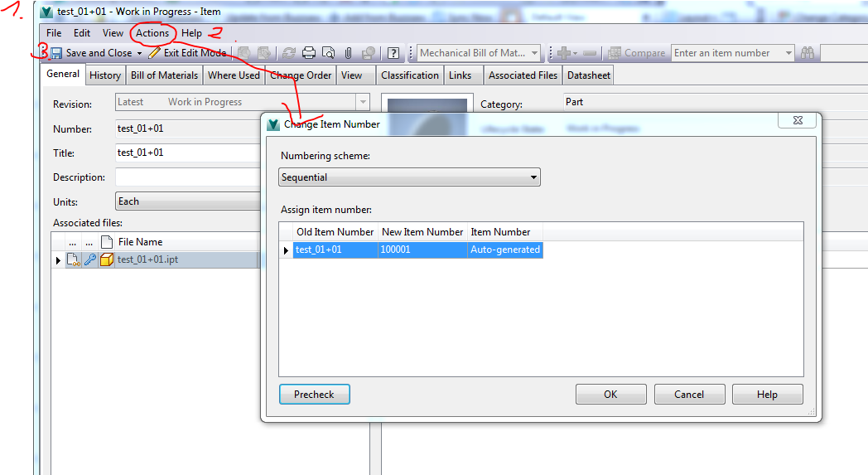The height and width of the screenshot is (475, 868).
Task: Click the Print icon in toolbar
Action: 308,53
